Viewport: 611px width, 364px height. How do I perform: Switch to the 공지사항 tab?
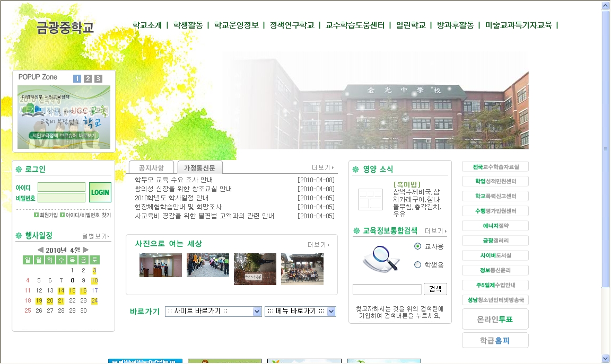pyautogui.click(x=151, y=167)
